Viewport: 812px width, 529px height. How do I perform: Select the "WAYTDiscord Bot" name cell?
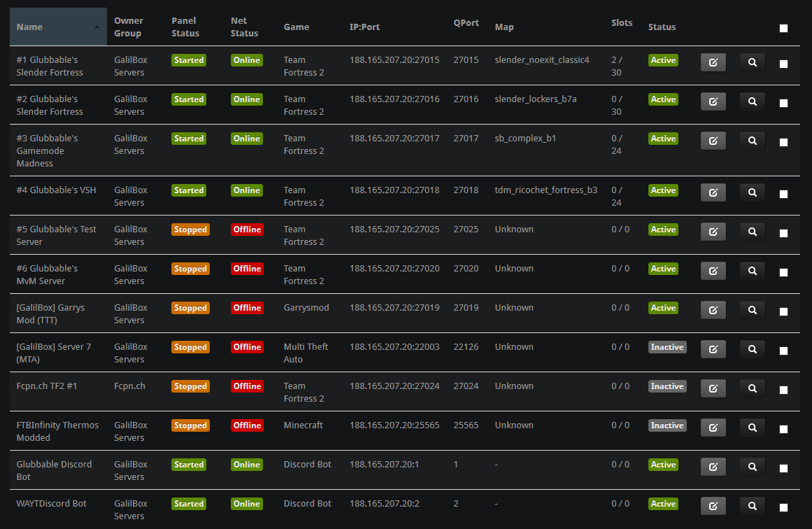(51, 504)
